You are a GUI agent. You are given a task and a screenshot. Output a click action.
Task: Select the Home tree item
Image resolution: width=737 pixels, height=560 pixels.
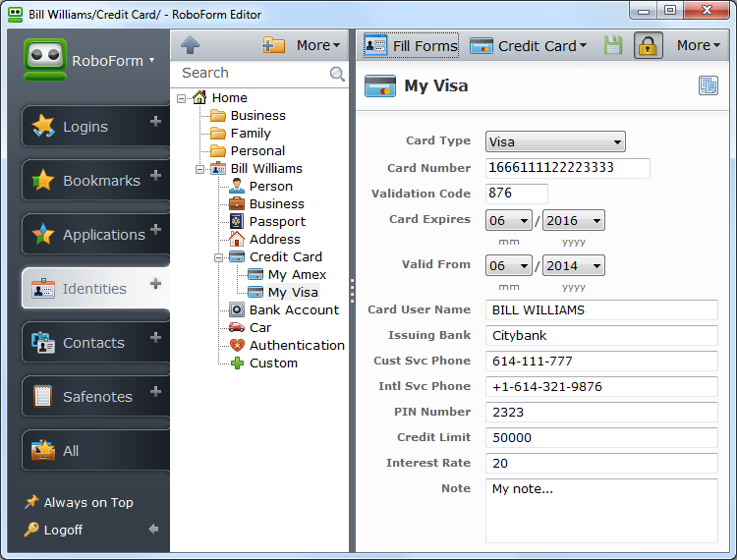click(x=229, y=97)
